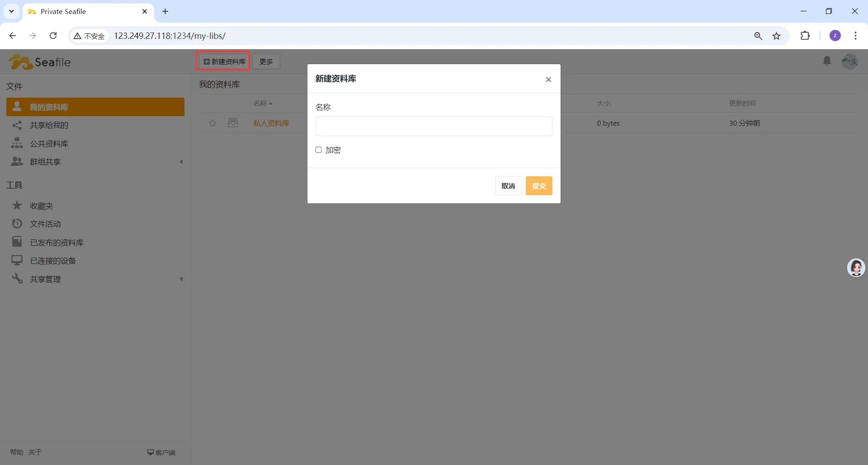Click the zoom magnifier icon in address bar

click(x=758, y=36)
